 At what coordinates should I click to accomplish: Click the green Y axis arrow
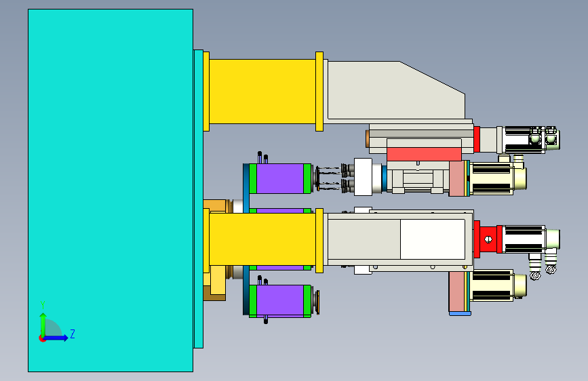tap(43, 325)
